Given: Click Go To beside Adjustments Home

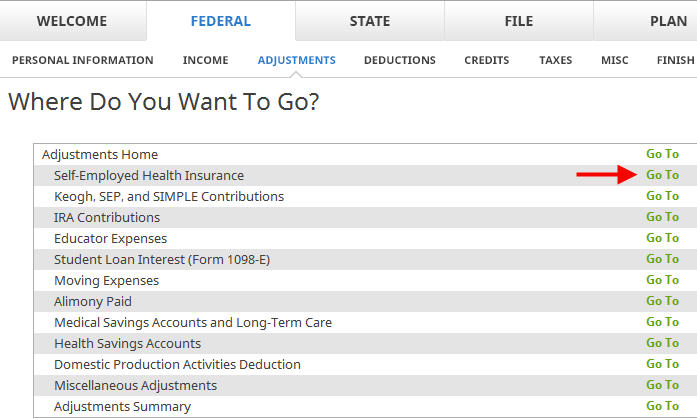Looking at the screenshot, I should pos(662,154).
